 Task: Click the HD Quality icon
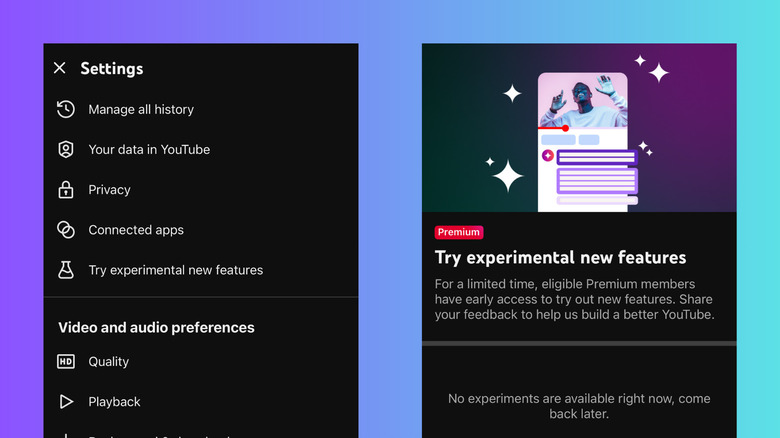(66, 361)
